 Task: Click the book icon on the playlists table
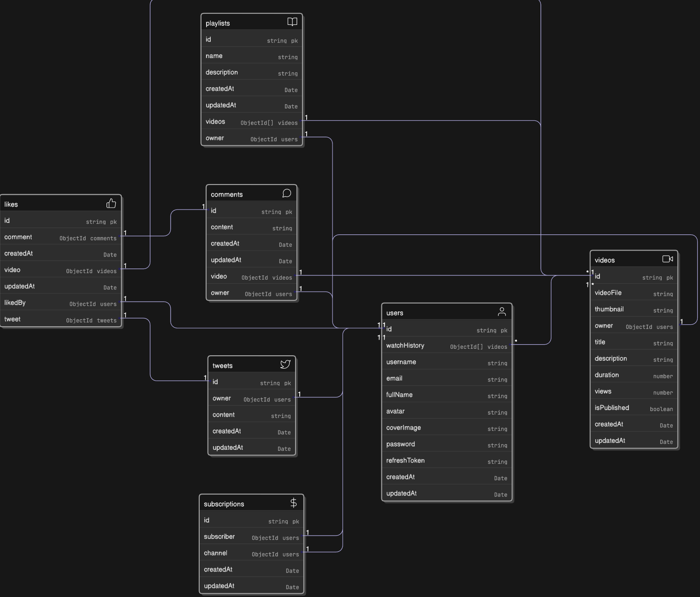(292, 22)
